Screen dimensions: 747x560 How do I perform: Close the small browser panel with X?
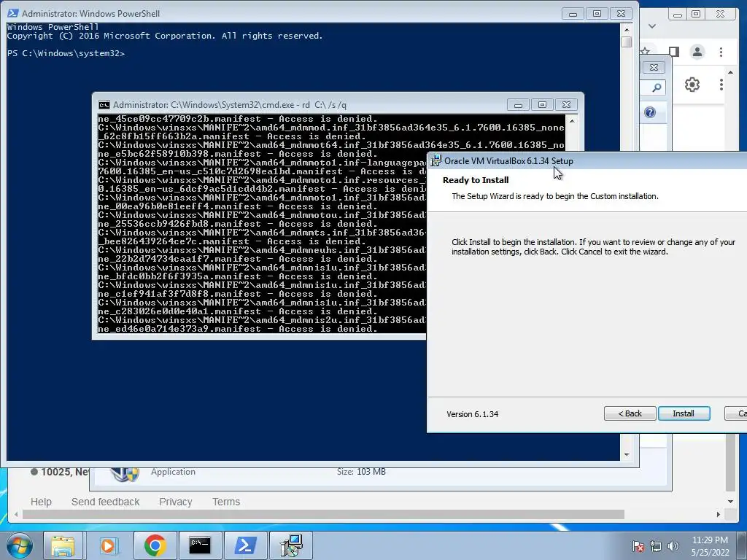(654, 68)
